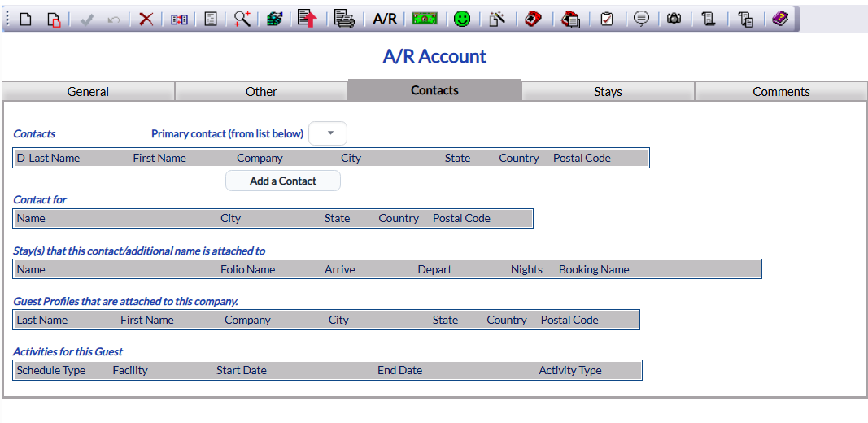Click the printer documents icon
868x423 pixels.
[x=344, y=19]
